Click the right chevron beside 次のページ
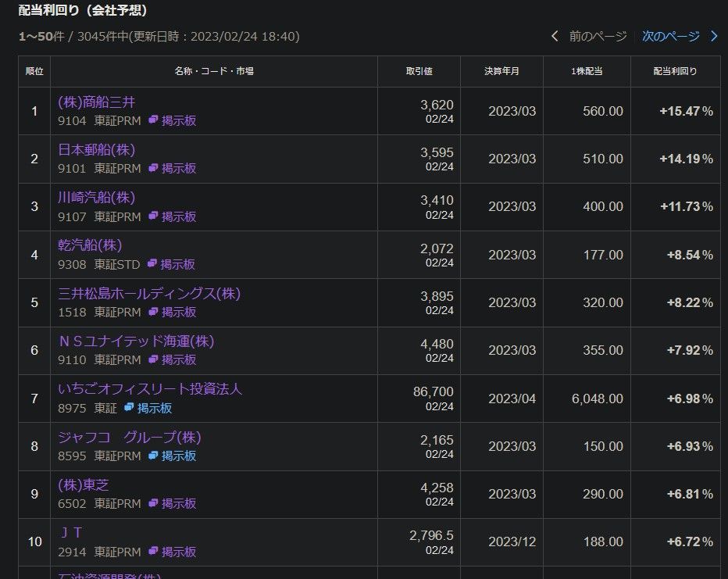Image resolution: width=728 pixels, height=579 pixels. 712,36
